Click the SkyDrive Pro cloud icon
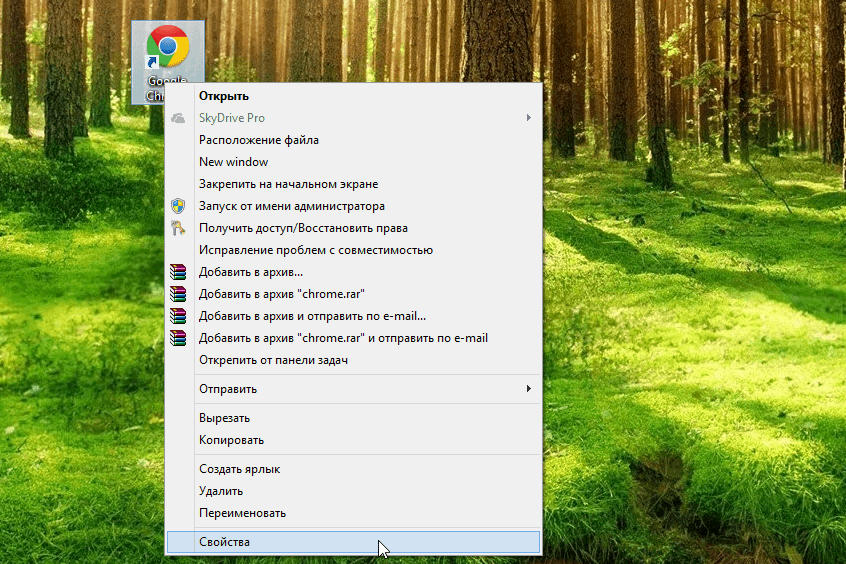Viewport: 846px width, 564px height. coord(178,118)
